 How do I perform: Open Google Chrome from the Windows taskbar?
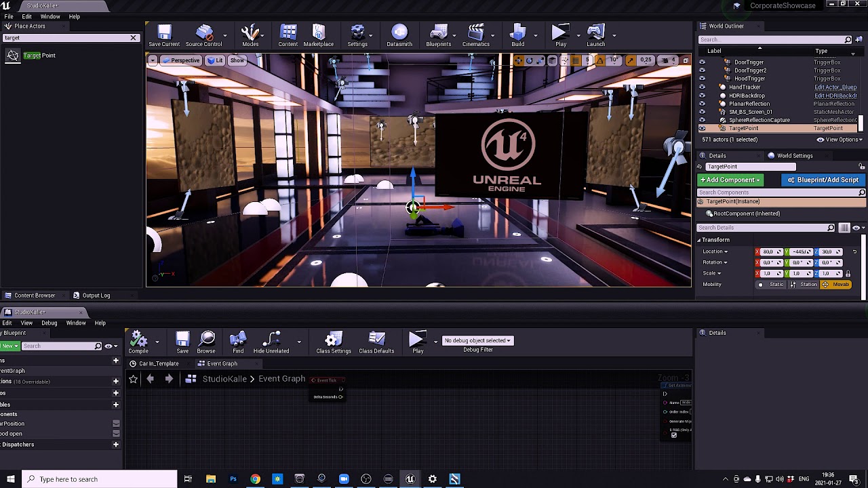point(255,479)
